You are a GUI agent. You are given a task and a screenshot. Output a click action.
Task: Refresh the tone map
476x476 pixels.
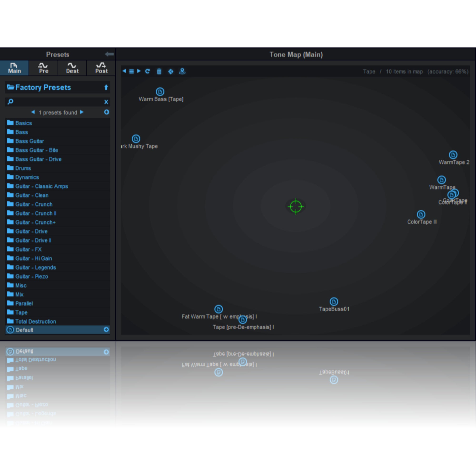point(147,71)
